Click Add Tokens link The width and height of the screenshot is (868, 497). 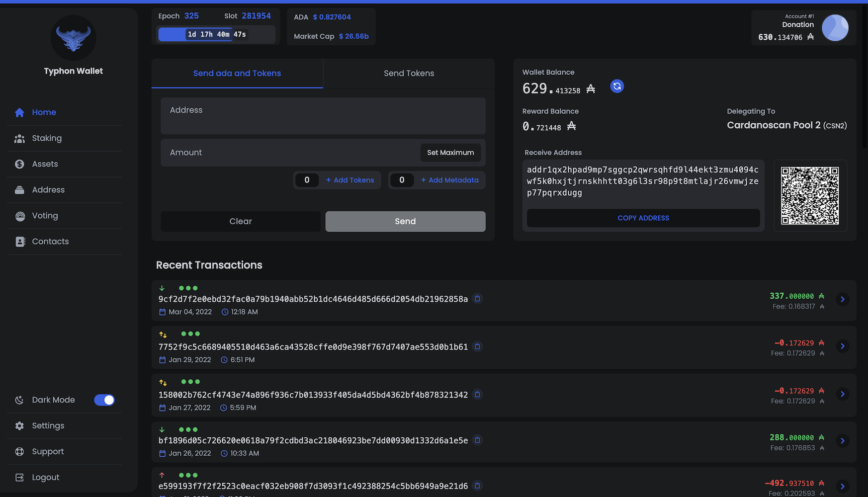tap(350, 180)
